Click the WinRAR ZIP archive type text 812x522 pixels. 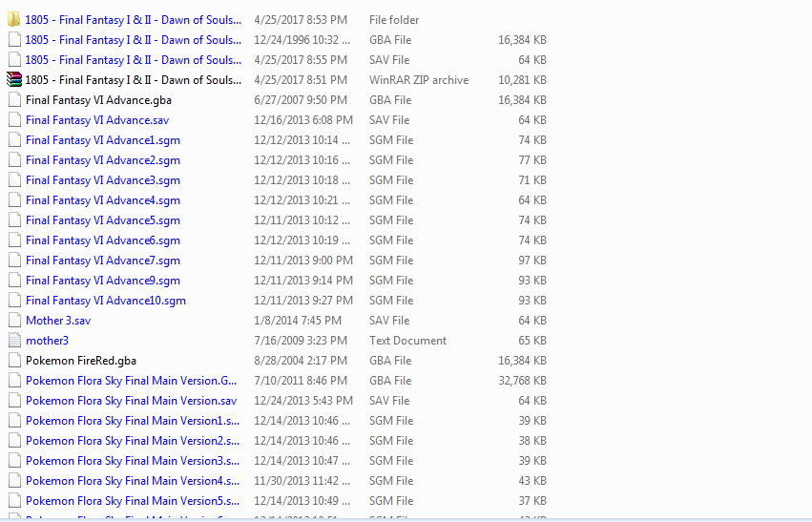coord(419,80)
